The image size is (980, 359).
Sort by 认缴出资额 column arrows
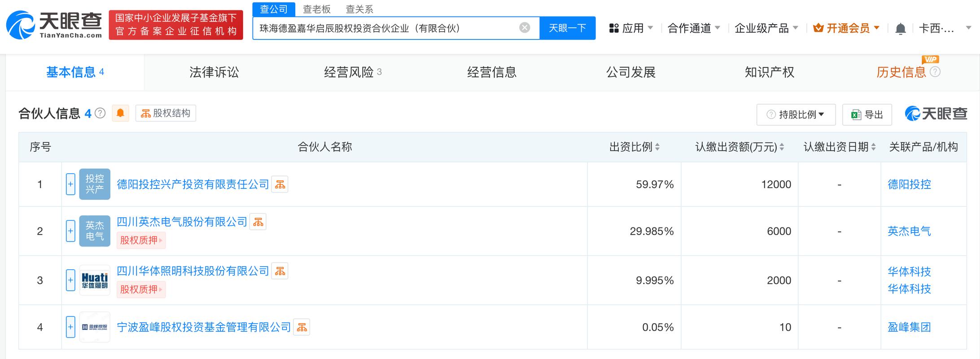coord(782,147)
